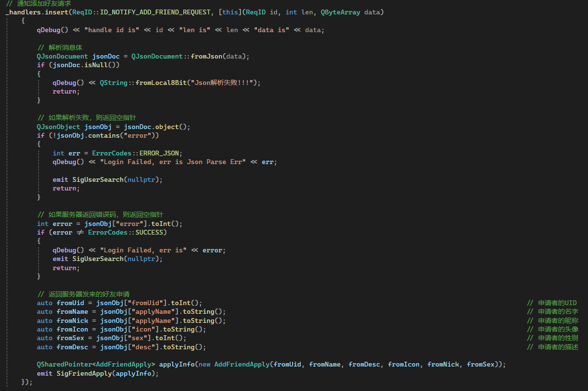Screen dimensions: 588x391
Task: Click the string ending 'Json Parse Err'
Action: pos(173,162)
